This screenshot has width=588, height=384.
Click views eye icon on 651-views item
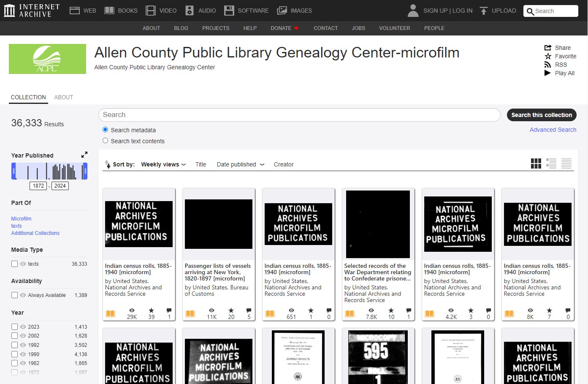click(x=291, y=310)
